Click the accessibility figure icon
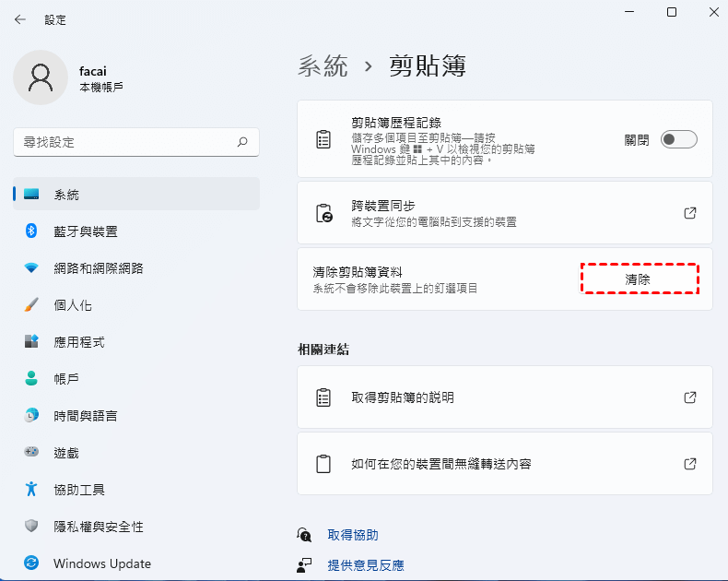Screen dimensions: 728x581 tap(31, 490)
